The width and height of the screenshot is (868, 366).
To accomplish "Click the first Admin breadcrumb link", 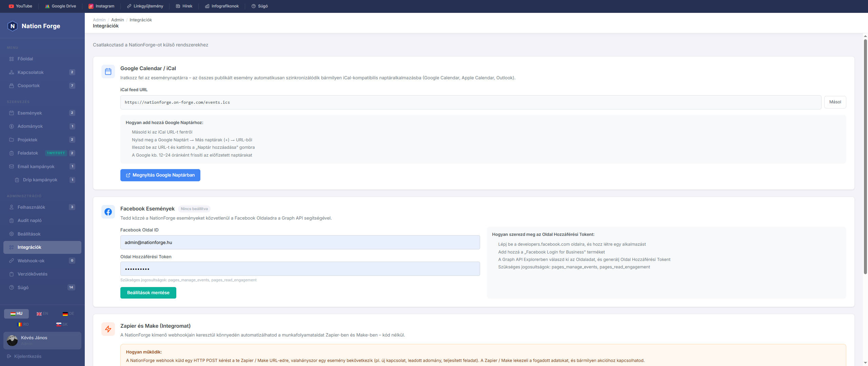I will tap(99, 20).
